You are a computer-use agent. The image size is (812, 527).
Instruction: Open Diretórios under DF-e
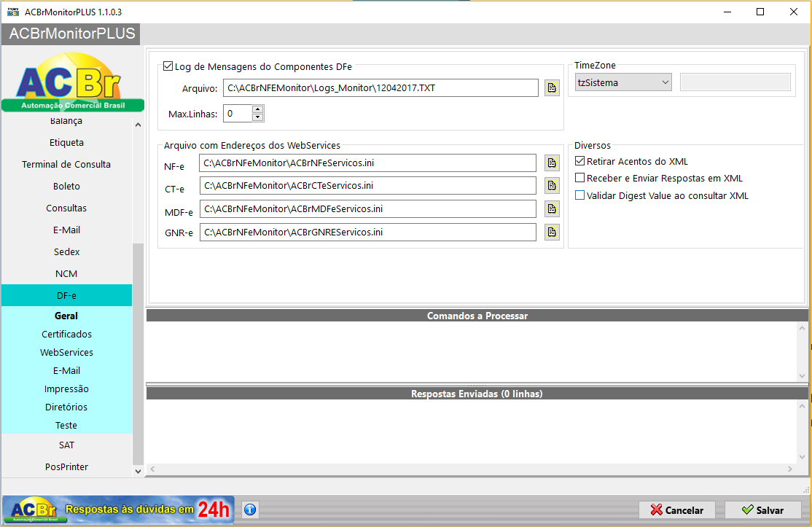point(66,407)
